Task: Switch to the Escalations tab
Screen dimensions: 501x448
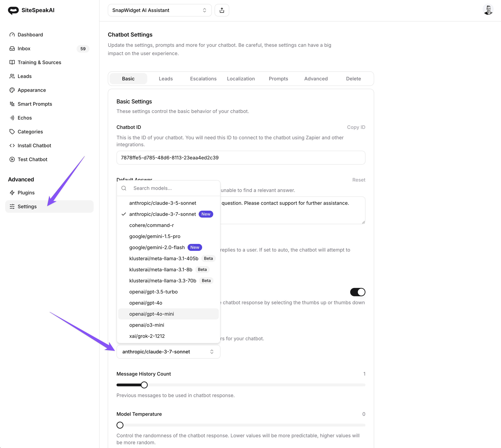Action: click(x=203, y=79)
